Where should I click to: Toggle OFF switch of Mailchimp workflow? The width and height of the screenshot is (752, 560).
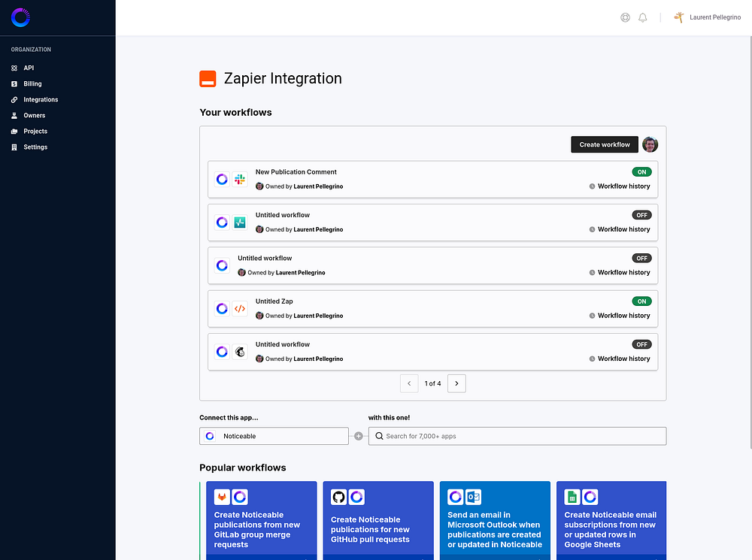641,345
